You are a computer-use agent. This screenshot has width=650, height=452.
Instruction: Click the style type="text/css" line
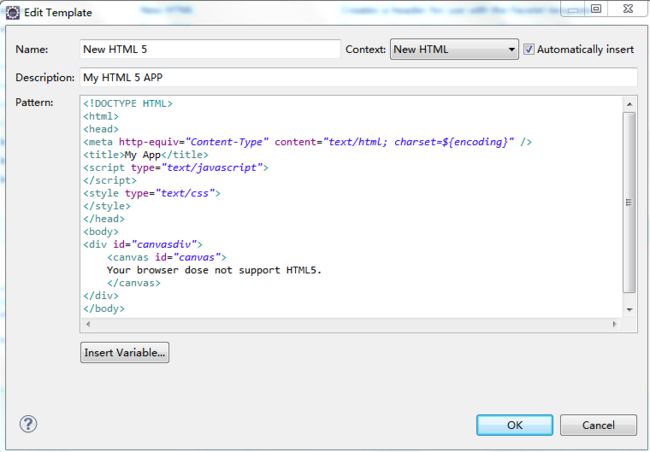(x=152, y=193)
